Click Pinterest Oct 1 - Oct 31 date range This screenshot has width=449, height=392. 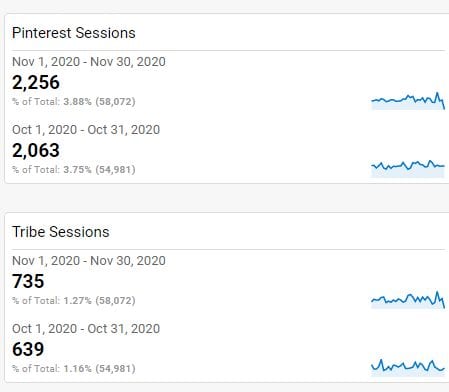pyautogui.click(x=86, y=130)
